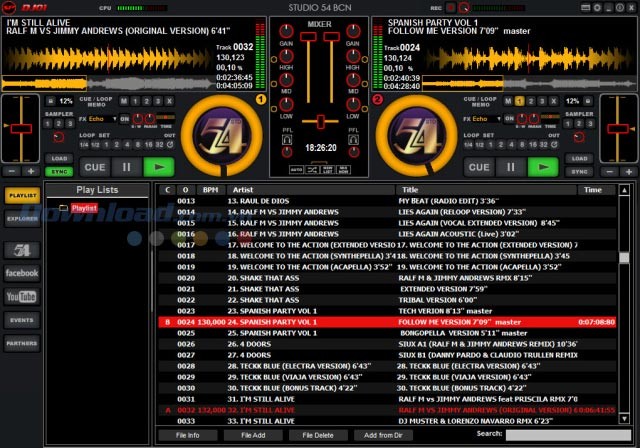640x448 pixels.
Task: Trigger sampler slot 3 on deck 2
Action: (x=590, y=124)
